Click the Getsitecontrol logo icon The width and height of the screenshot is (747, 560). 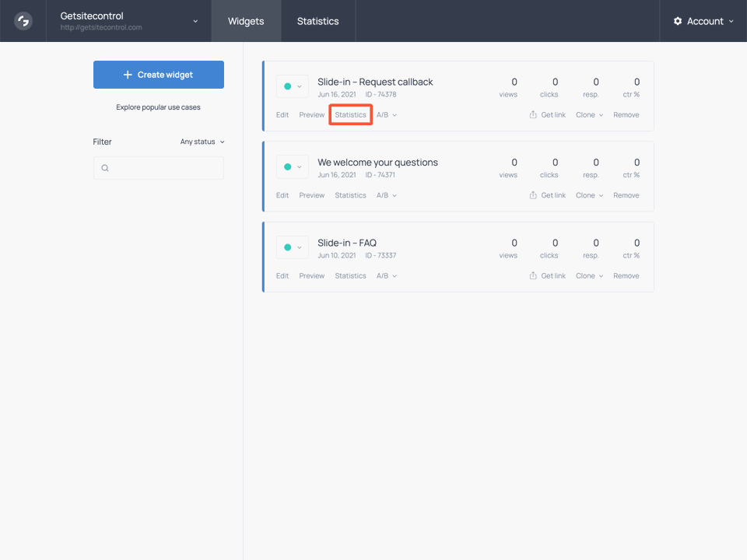pyautogui.click(x=23, y=21)
